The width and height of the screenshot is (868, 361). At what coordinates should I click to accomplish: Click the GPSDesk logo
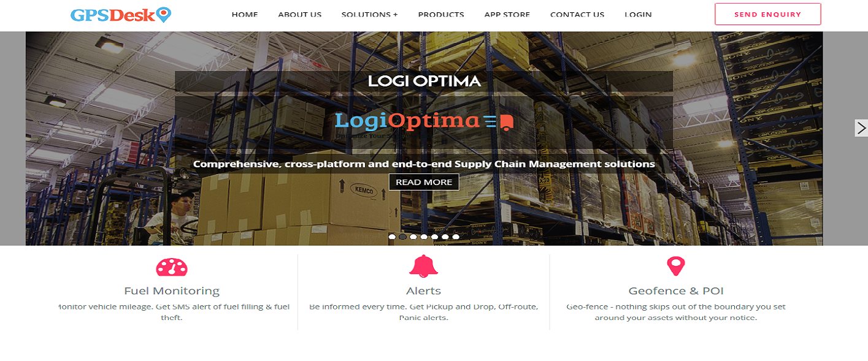point(121,15)
